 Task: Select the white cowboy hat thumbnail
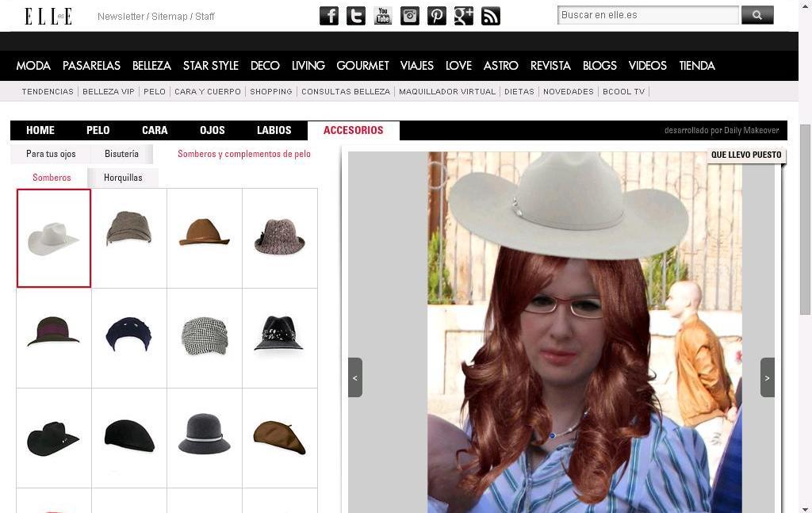54,238
